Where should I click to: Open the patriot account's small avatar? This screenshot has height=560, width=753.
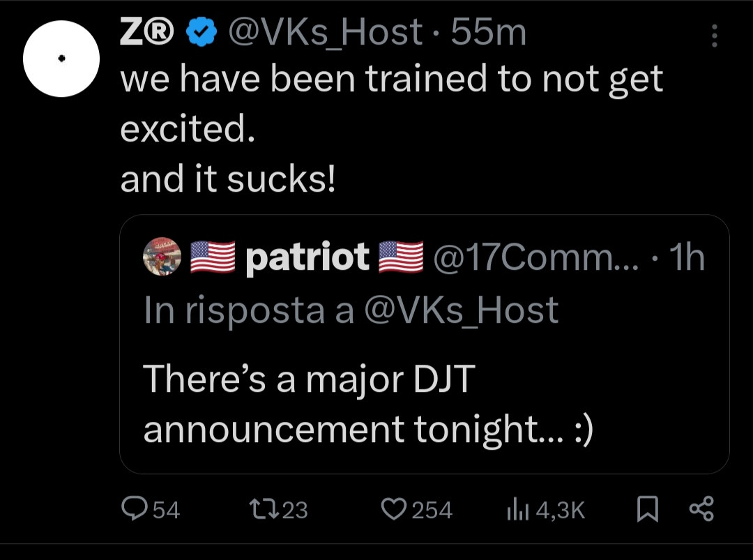[x=162, y=257]
